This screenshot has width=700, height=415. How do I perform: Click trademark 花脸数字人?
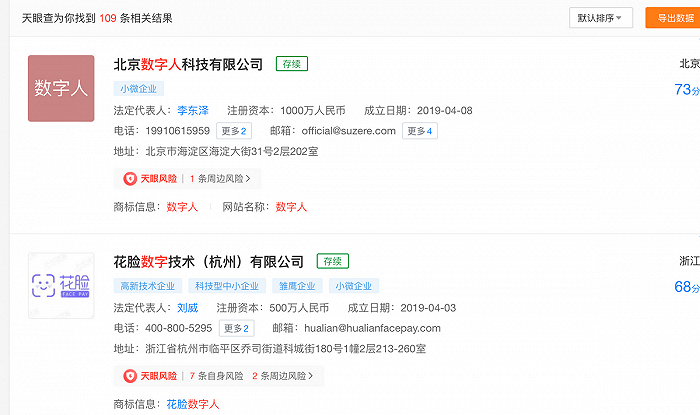point(193,404)
